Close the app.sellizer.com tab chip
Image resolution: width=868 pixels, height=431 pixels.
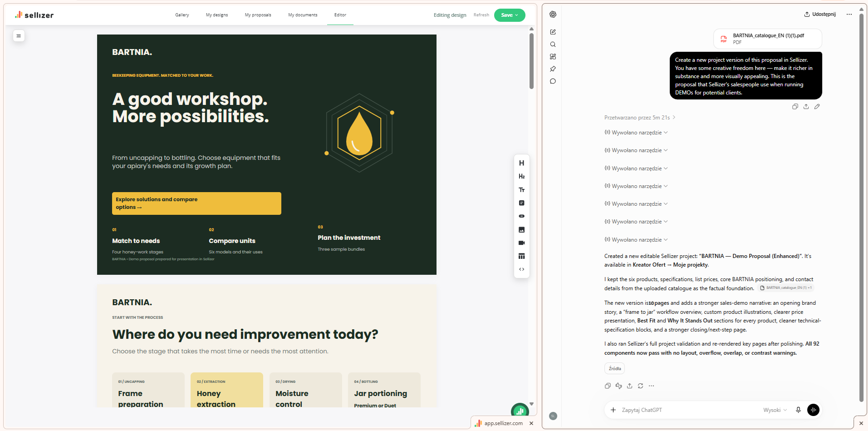pyautogui.click(x=531, y=423)
